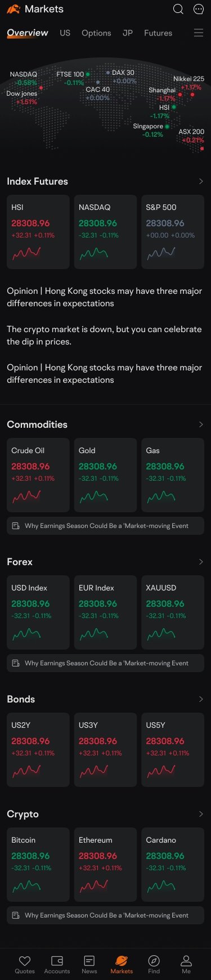Expand the Crypto section chevron

click(x=201, y=814)
